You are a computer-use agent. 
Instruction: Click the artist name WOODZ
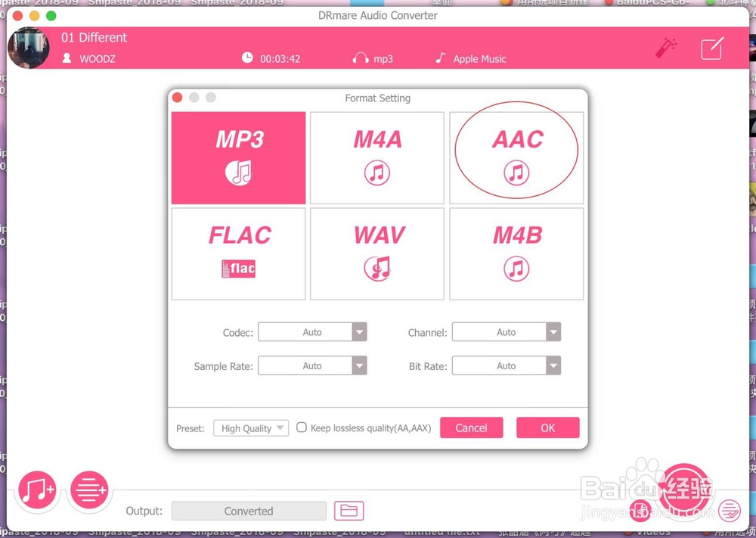(98, 59)
